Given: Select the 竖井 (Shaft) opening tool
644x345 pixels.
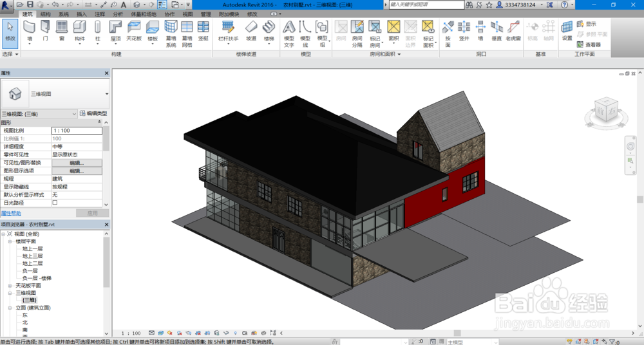Looking at the screenshot, I should click(464, 31).
